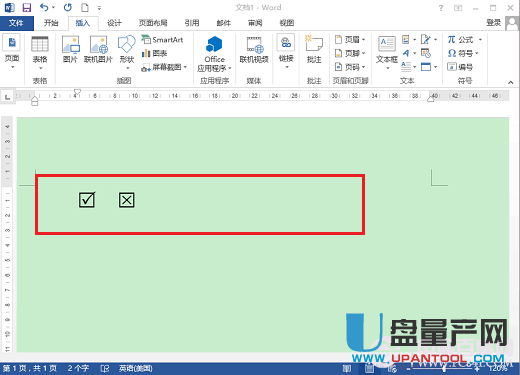Click the 英语(美国) language indicator

tap(136, 368)
